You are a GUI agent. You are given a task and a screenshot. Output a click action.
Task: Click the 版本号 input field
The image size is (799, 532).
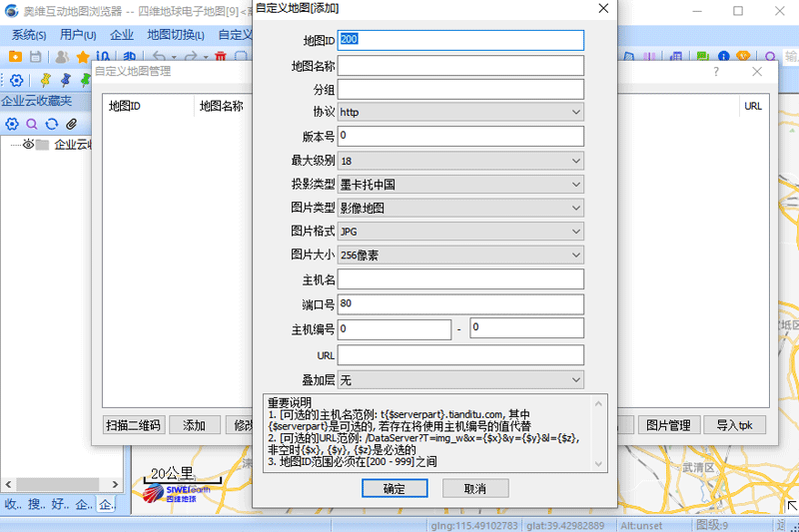(460, 136)
